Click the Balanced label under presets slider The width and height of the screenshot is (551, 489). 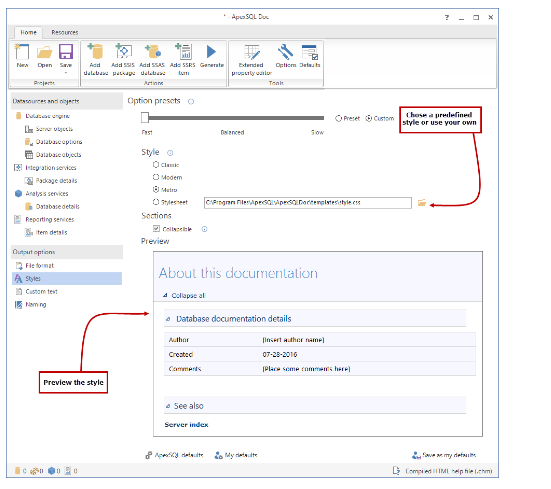[232, 132]
